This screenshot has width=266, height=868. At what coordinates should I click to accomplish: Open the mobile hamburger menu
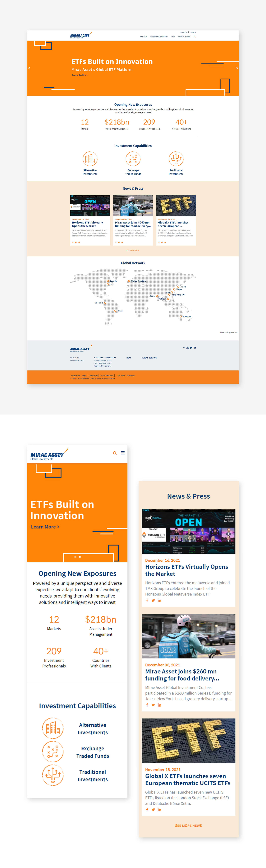(x=123, y=453)
